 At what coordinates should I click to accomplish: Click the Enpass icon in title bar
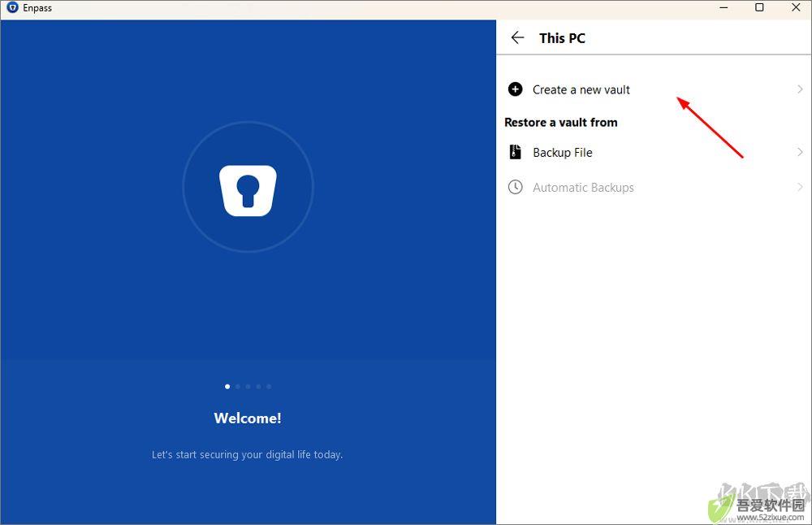pos(12,8)
